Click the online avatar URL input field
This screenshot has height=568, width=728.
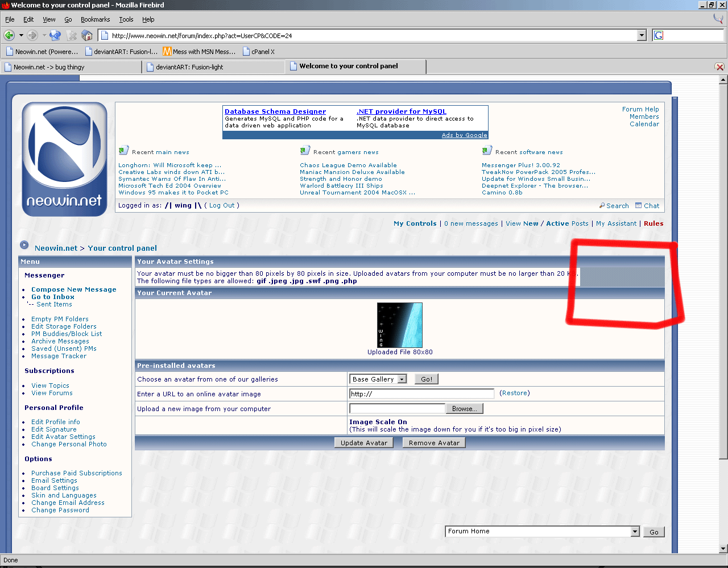click(x=421, y=393)
